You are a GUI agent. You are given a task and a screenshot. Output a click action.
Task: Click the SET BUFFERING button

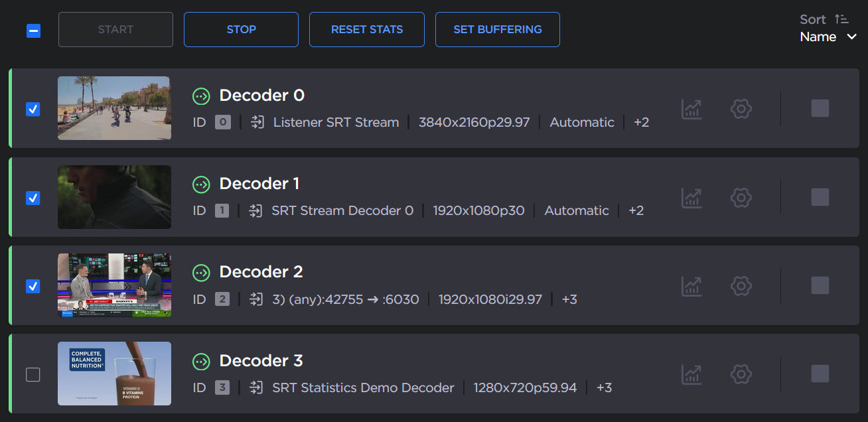coord(497,30)
